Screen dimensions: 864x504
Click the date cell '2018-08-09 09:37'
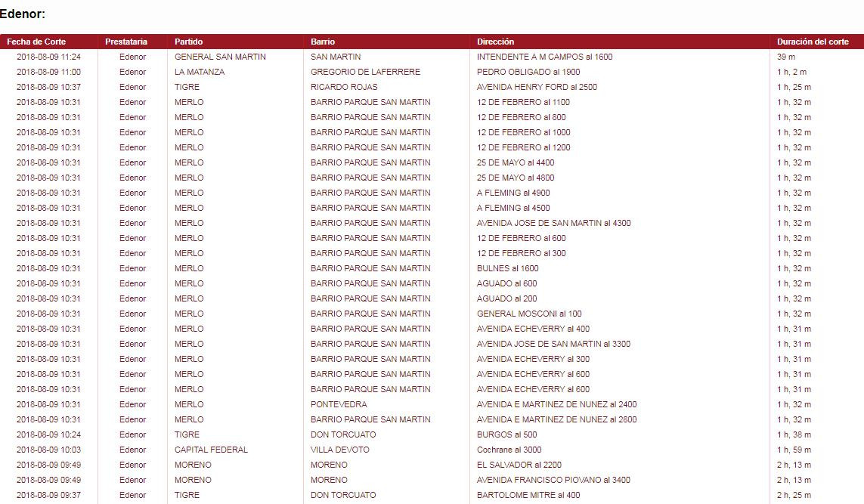48,495
